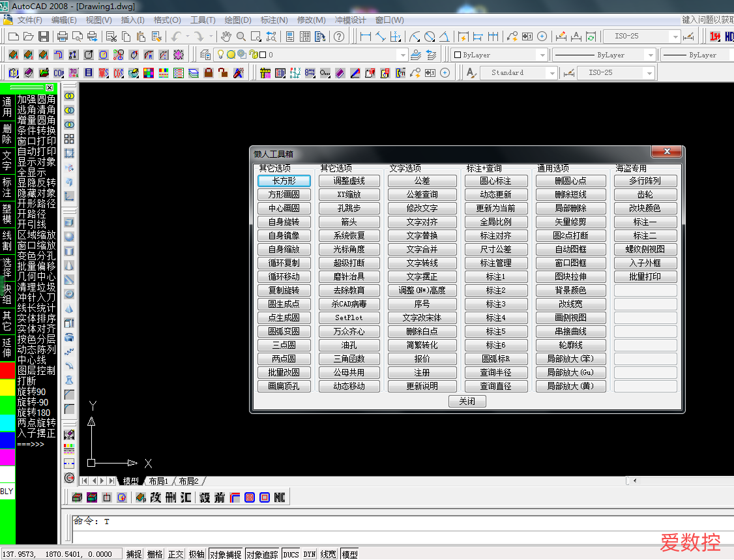This screenshot has height=560, width=734.
Task: Toggle 栅格 grid display in the status bar
Action: (x=155, y=554)
